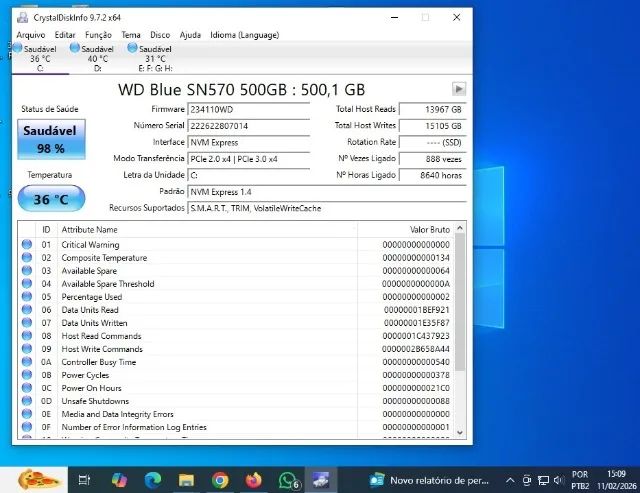Open the Ajuda menu
The height and width of the screenshot is (493, 640).
pos(190,35)
